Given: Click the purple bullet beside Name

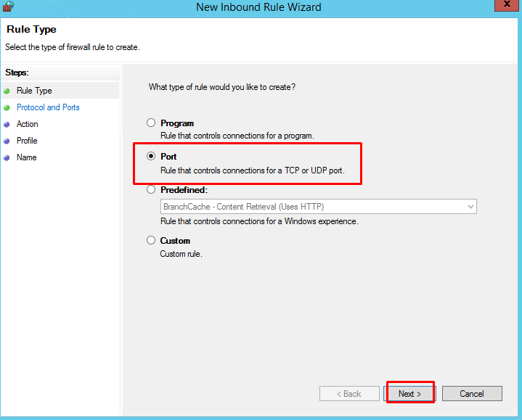Looking at the screenshot, I should tap(7, 157).
